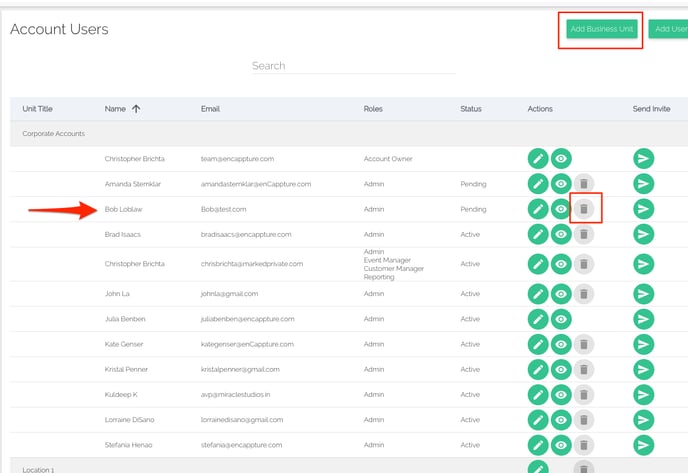
Task: View Kate Genser's details
Action: coord(561,344)
